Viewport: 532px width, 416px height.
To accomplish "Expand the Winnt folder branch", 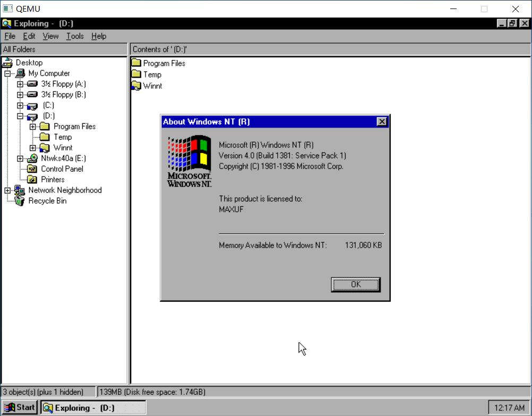I will click(x=34, y=148).
